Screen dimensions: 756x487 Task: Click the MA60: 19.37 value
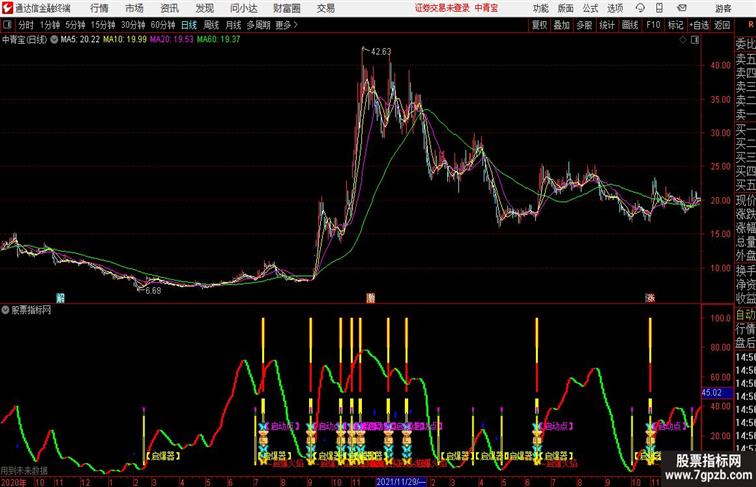click(218, 40)
